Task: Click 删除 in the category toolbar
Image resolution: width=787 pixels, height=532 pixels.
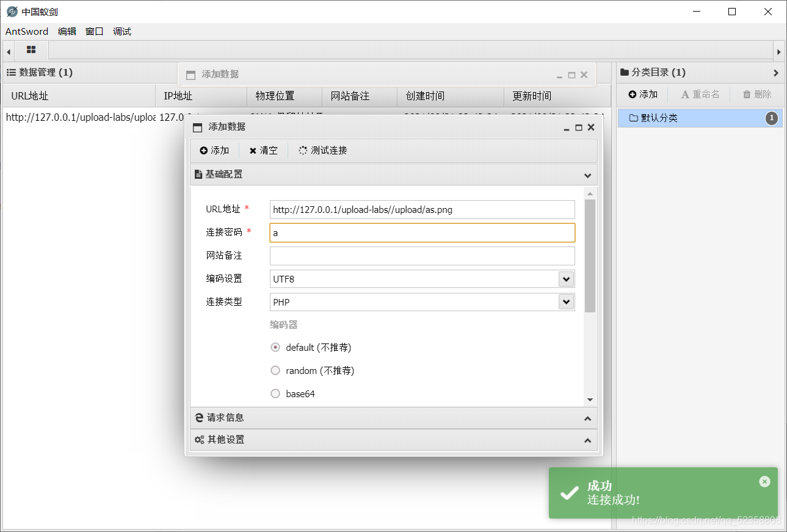Action: tap(757, 95)
